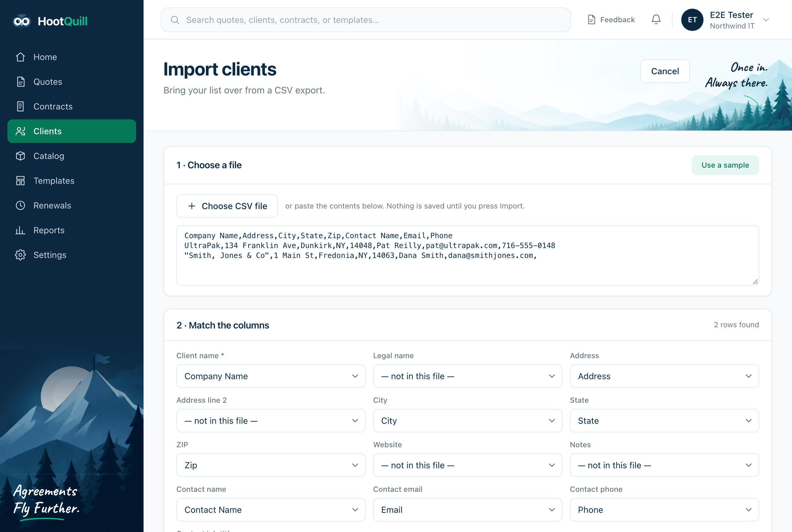Go to Contracts in sidebar

[71, 106]
